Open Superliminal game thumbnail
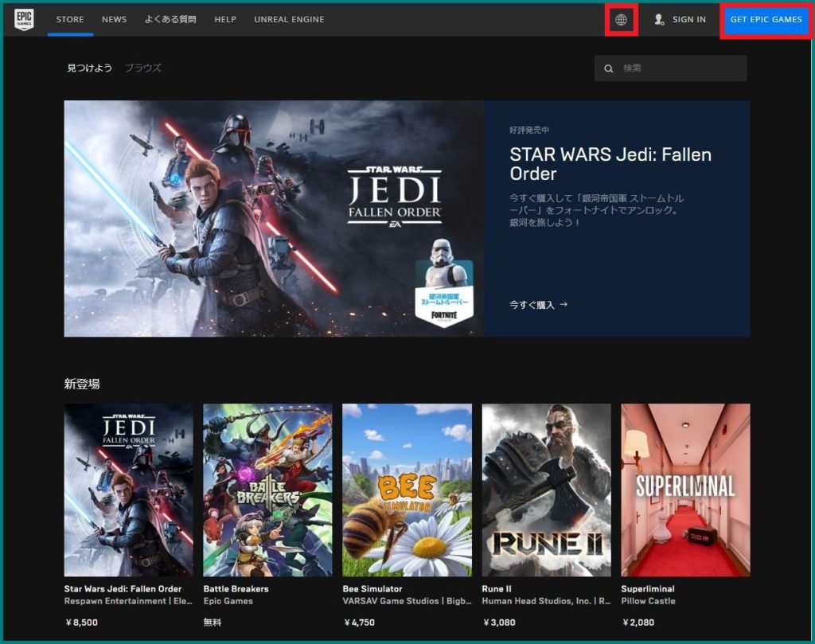The height and width of the screenshot is (644, 815). tap(685, 490)
